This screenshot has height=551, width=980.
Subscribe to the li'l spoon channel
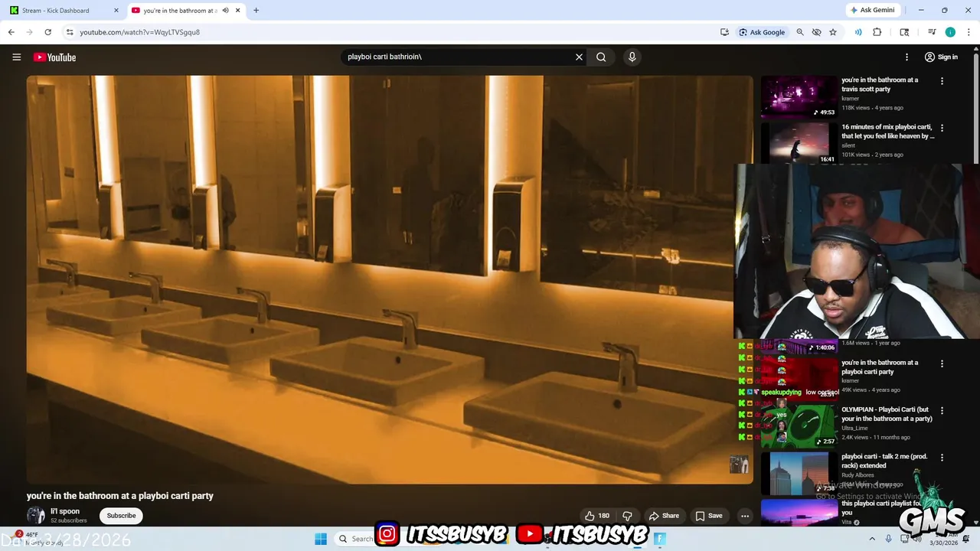click(x=121, y=516)
